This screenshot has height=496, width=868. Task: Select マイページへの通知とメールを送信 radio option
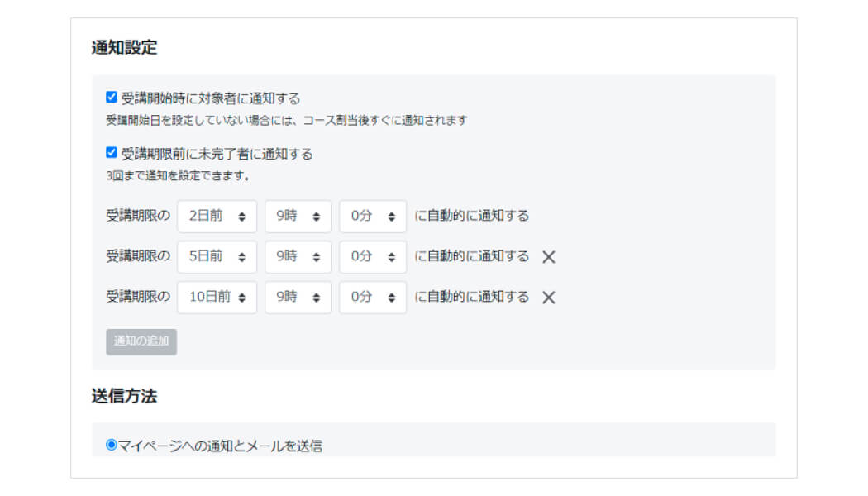pos(112,445)
